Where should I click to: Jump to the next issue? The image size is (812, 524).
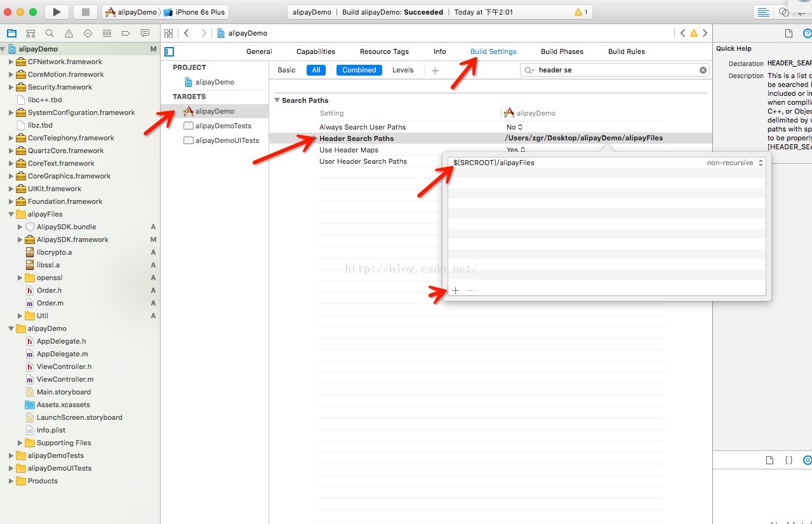click(705, 33)
